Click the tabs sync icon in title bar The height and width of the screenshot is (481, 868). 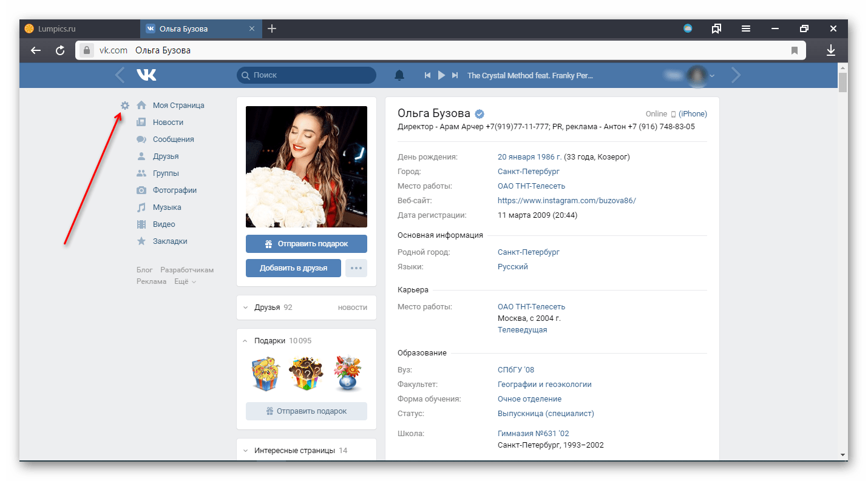coord(717,29)
